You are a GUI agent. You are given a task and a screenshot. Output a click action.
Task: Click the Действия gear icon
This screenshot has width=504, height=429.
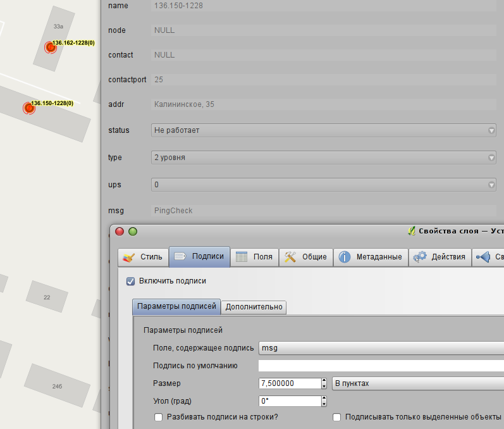419,257
